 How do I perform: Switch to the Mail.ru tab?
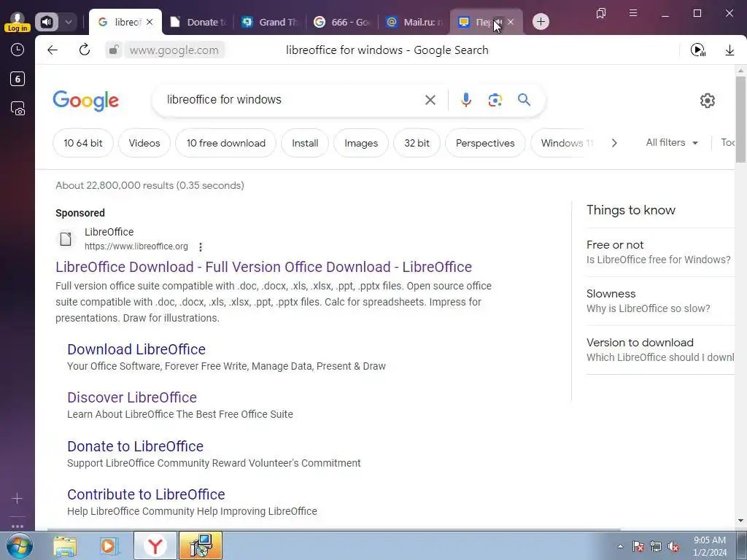click(x=414, y=22)
